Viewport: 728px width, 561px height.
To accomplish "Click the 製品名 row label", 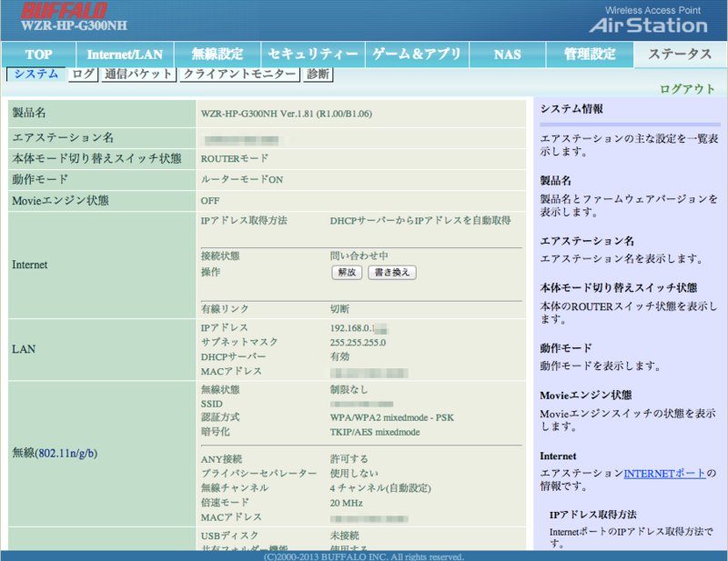I will (29, 113).
